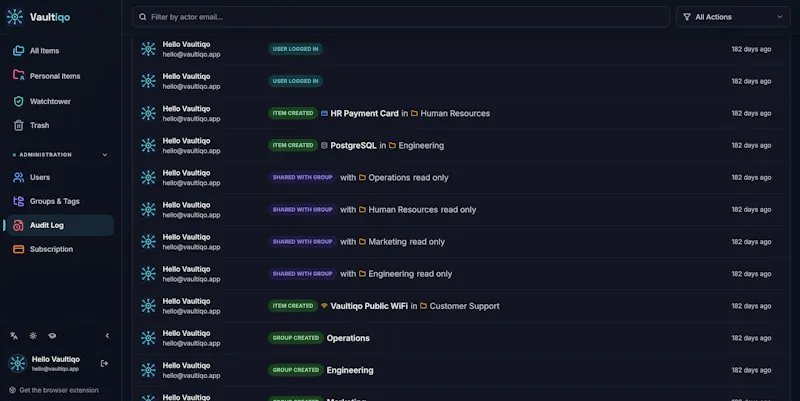Click Operations in shared read only row

pos(389,178)
